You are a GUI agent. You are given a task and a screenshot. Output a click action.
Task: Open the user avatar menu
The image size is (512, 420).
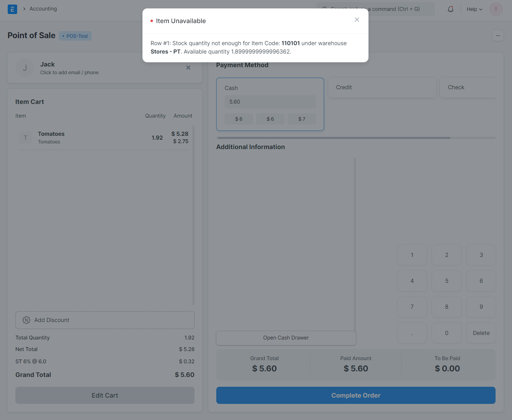coord(496,9)
